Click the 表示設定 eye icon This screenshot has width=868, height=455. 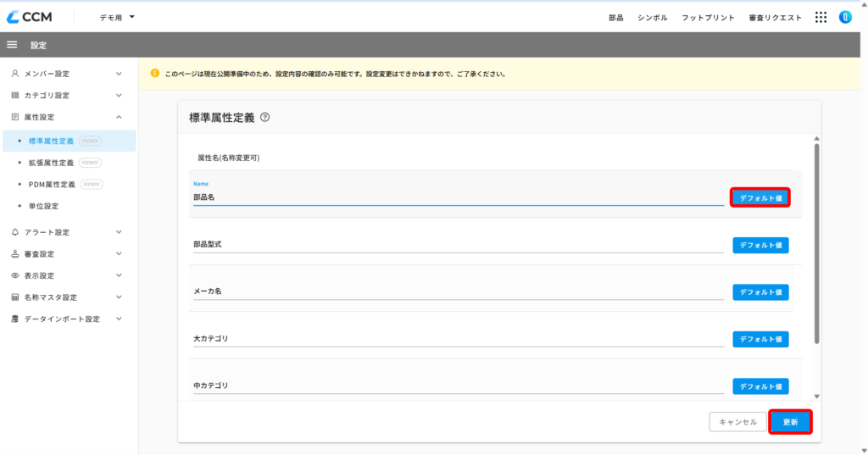point(15,275)
